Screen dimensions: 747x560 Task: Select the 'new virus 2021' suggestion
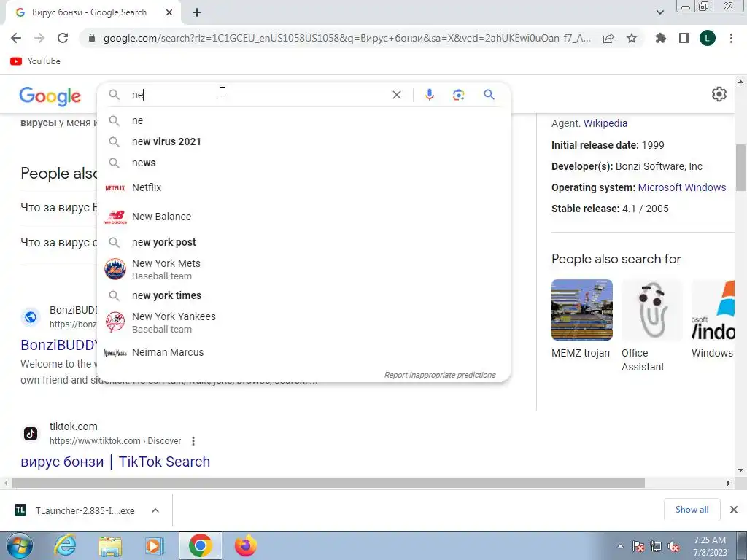click(303, 141)
